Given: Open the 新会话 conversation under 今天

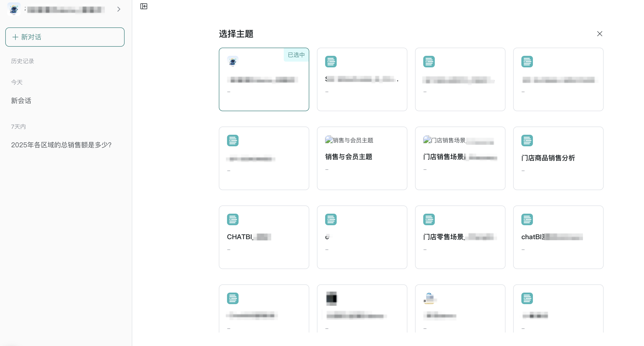Looking at the screenshot, I should click(x=21, y=101).
